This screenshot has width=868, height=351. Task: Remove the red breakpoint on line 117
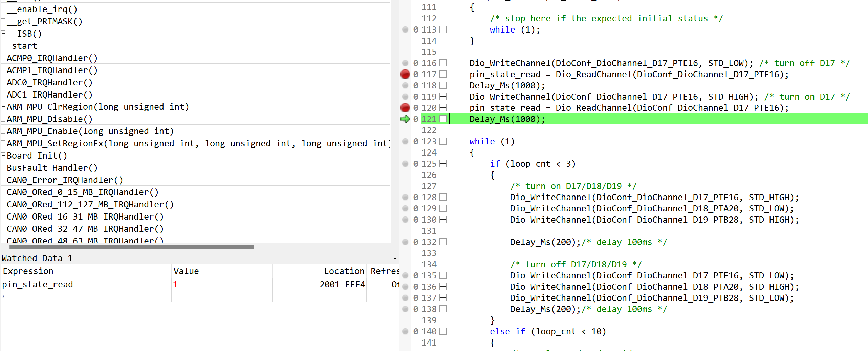click(x=405, y=74)
